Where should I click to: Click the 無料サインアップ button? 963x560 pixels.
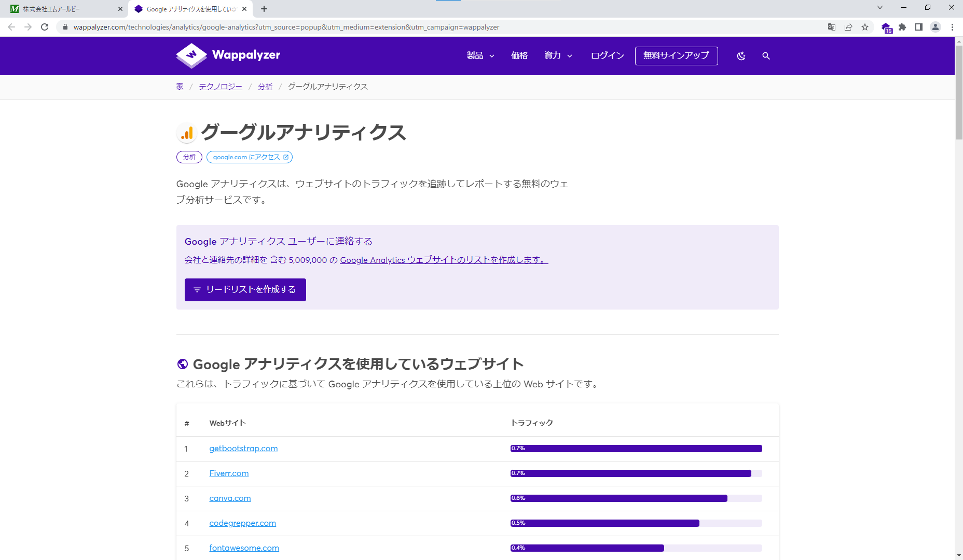[x=676, y=55]
